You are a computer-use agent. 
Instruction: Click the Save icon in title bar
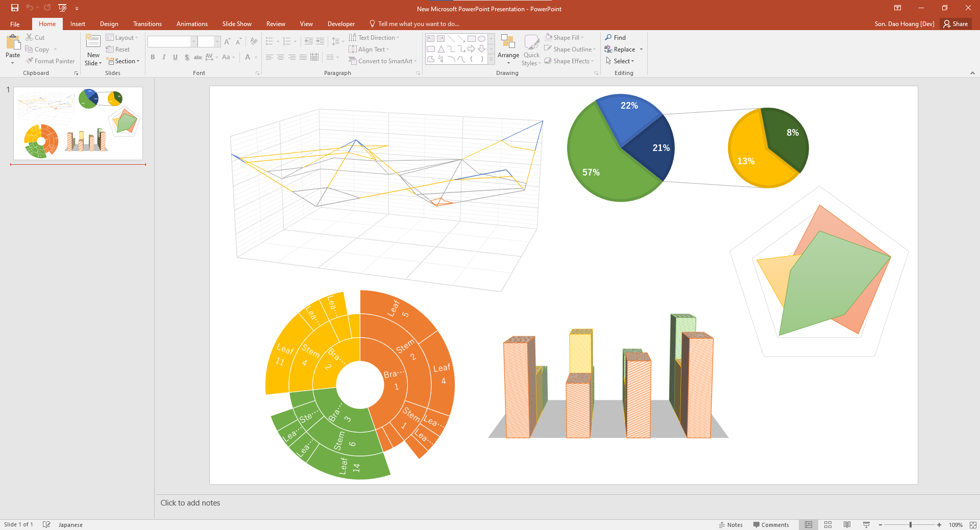(15, 8)
